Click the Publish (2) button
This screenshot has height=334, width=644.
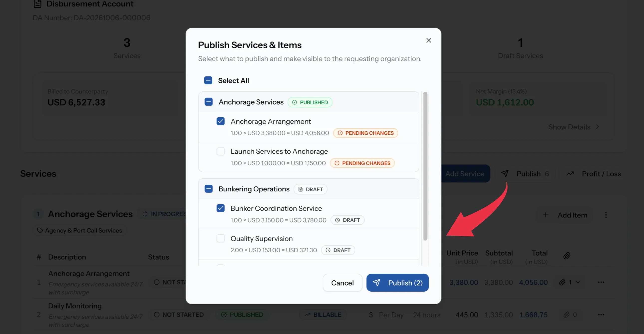pyautogui.click(x=397, y=283)
